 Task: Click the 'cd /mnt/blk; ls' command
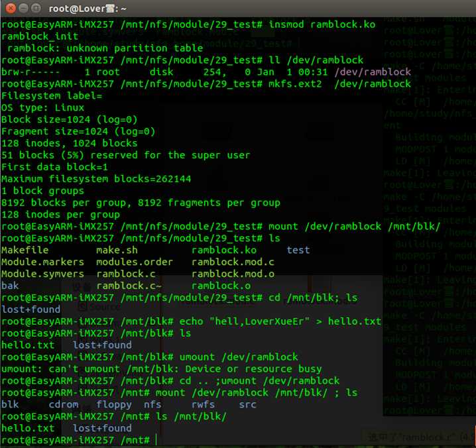313,298
